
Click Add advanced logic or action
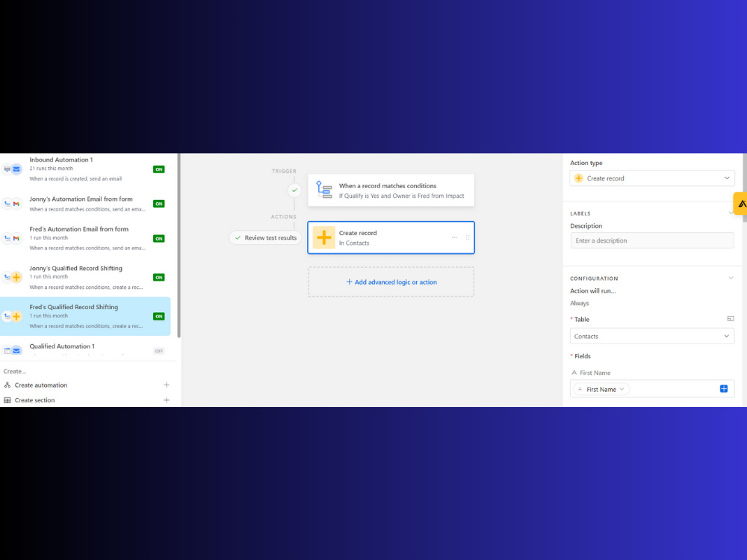point(390,281)
